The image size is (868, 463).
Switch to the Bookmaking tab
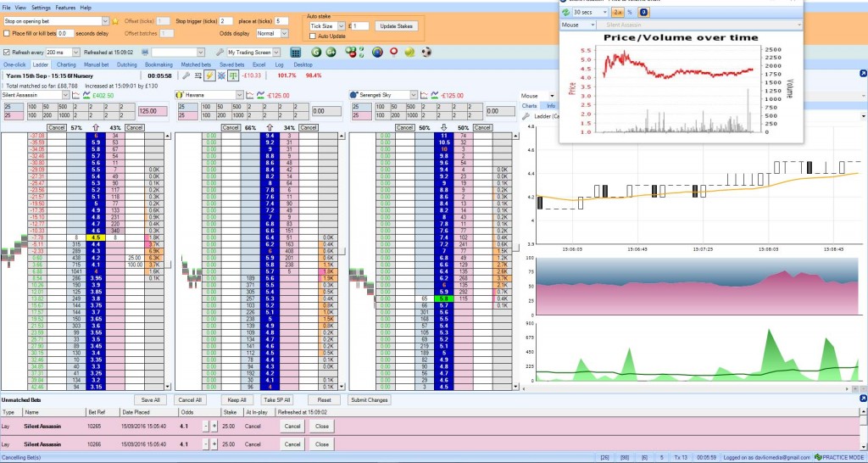[x=159, y=64]
